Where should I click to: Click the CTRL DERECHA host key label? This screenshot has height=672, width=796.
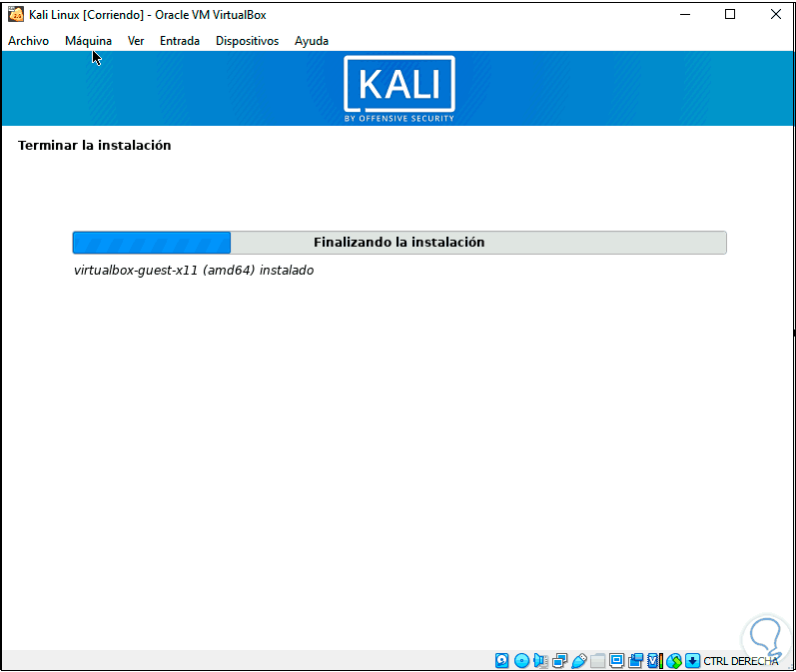coord(741,661)
